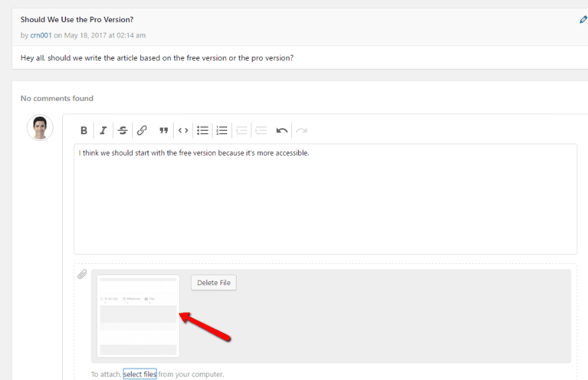Open the select files link
Image resolution: width=588 pixels, height=380 pixels.
tap(140, 374)
